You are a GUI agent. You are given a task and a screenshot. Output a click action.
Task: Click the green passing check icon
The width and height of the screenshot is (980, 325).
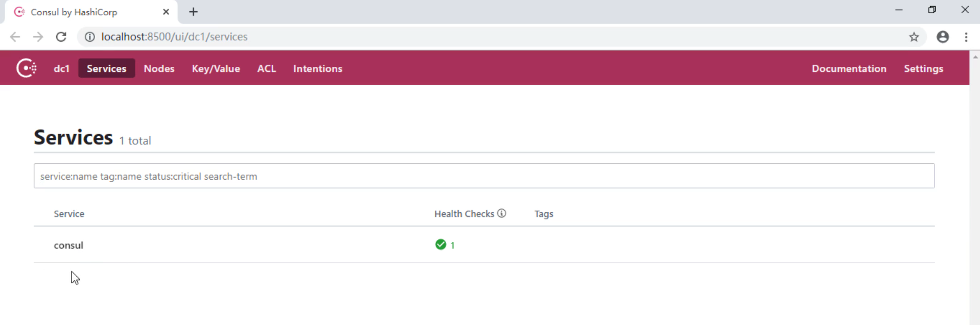(x=440, y=244)
